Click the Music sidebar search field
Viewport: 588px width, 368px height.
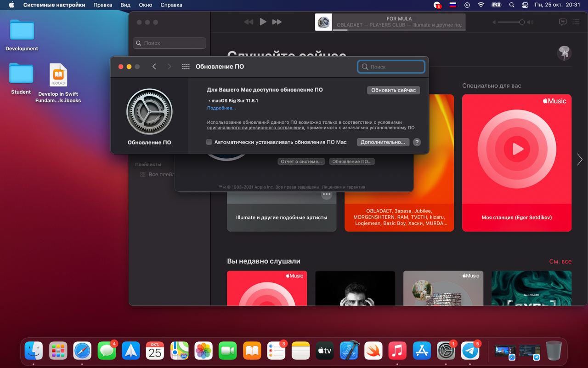coord(170,43)
